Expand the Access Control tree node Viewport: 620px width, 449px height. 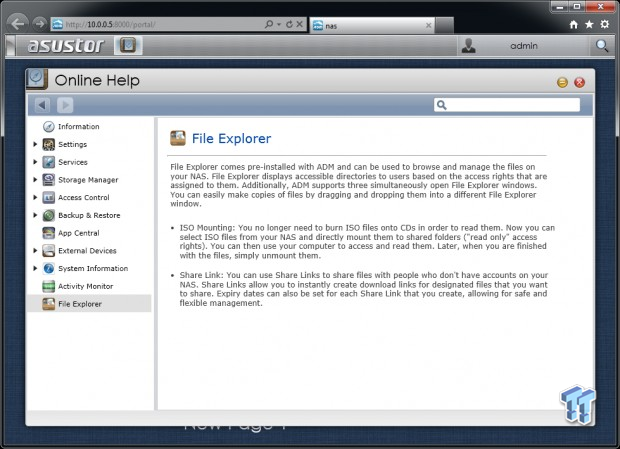click(x=35, y=197)
